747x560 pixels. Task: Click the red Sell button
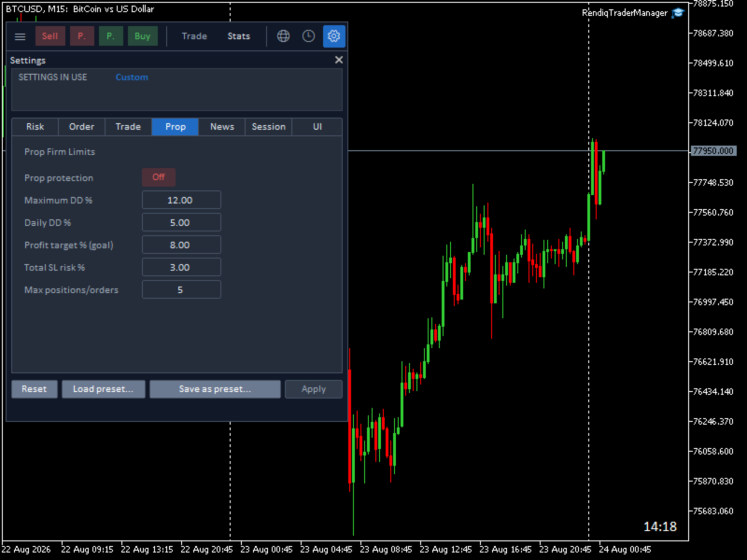coord(50,36)
